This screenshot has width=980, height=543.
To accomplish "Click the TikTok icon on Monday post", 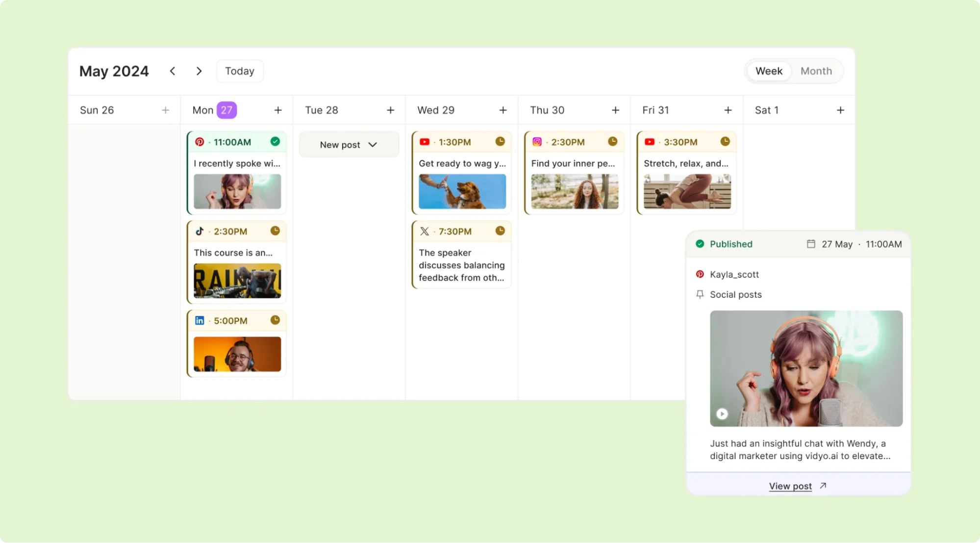I will pyautogui.click(x=199, y=231).
